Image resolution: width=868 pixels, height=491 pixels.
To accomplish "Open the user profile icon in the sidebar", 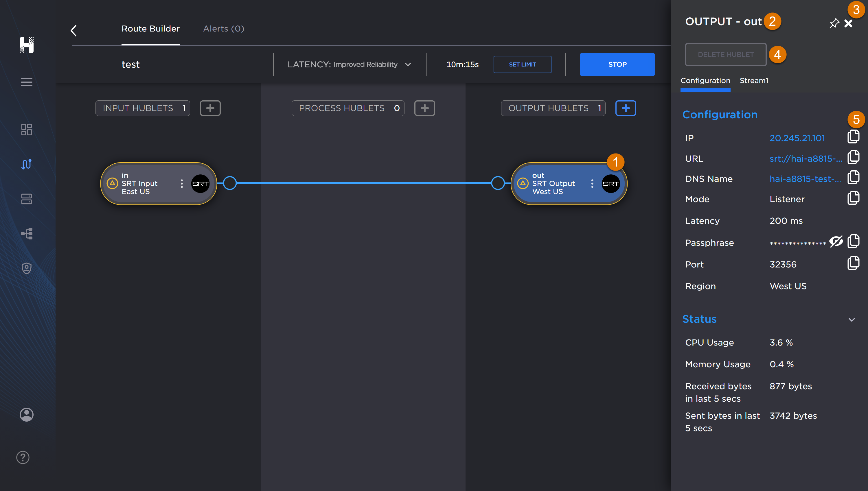I will (x=27, y=414).
